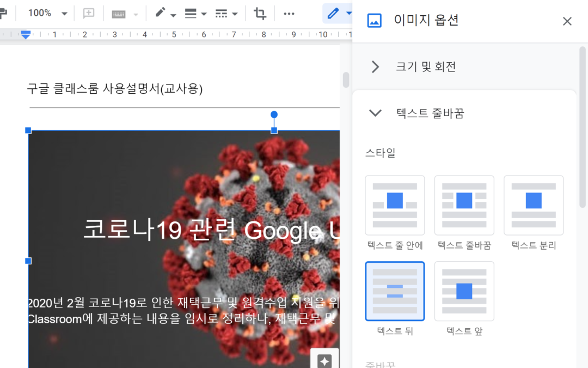Click the header text 구글 클래스룸 사용설명서(교사용)
Image resolution: width=588 pixels, height=368 pixels.
click(x=115, y=89)
